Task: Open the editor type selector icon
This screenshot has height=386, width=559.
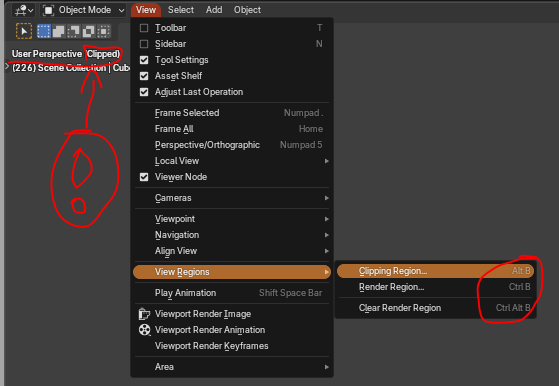Action: click(x=24, y=10)
